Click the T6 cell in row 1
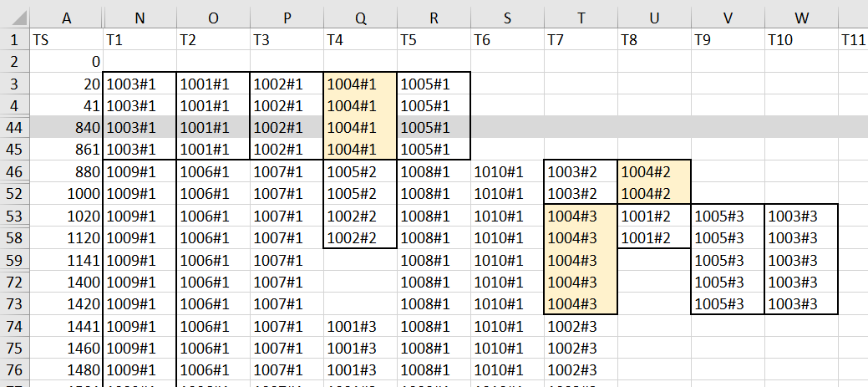Viewport: 868px width, 387px height. coord(507,39)
